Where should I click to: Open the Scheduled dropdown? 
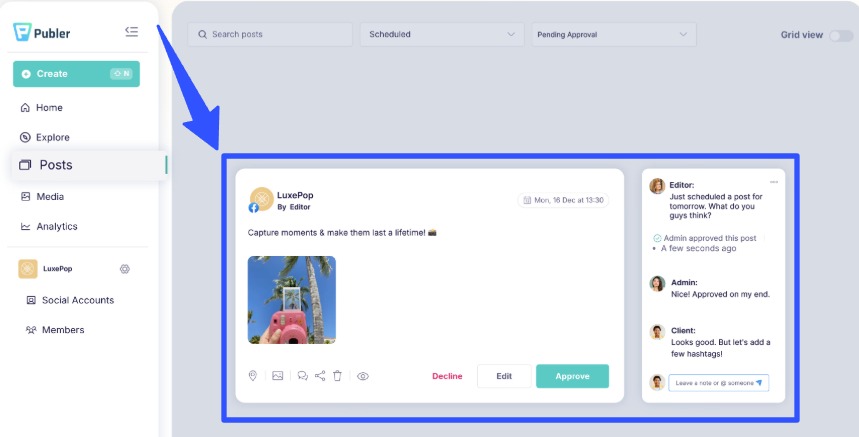(442, 34)
